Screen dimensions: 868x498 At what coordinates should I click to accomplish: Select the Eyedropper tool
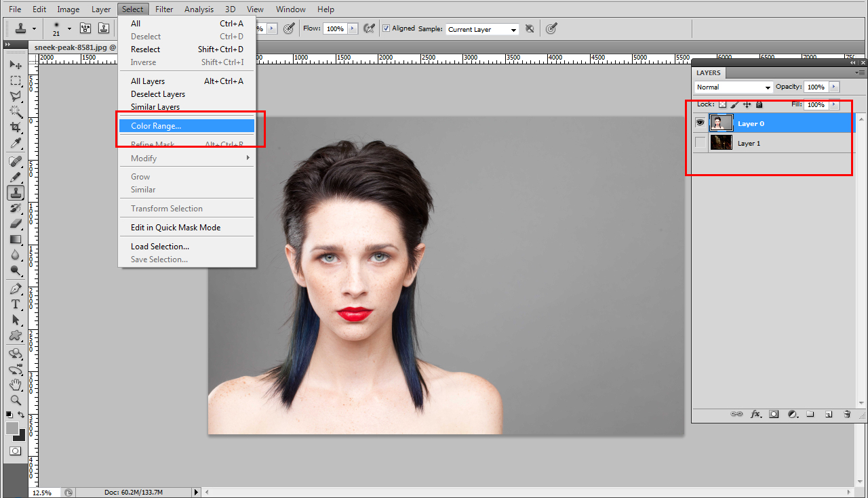pyautogui.click(x=15, y=143)
